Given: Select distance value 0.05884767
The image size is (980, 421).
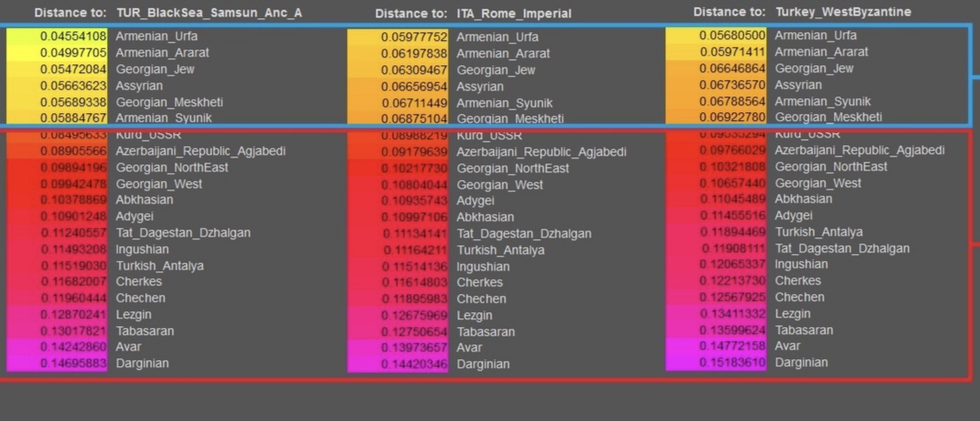Looking at the screenshot, I should (74, 117).
